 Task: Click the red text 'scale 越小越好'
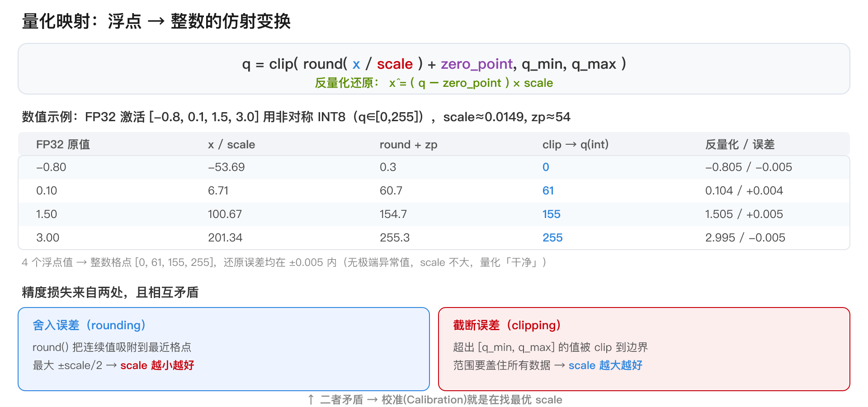click(157, 365)
